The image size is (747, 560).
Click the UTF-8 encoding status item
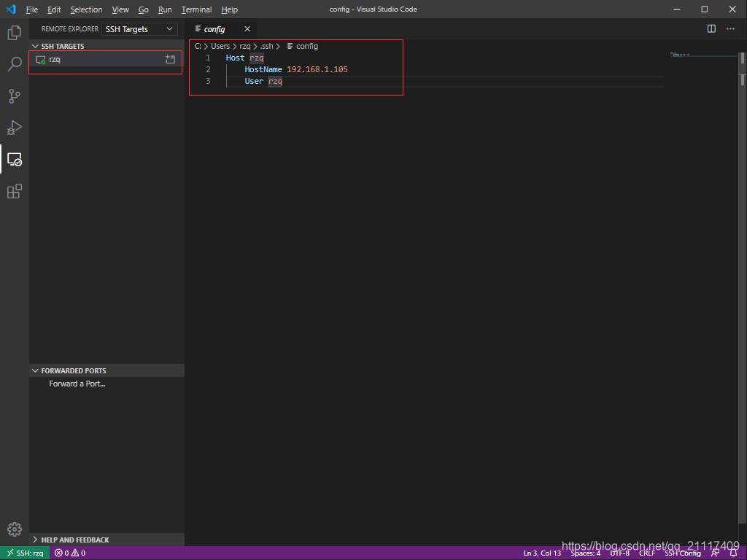point(620,553)
